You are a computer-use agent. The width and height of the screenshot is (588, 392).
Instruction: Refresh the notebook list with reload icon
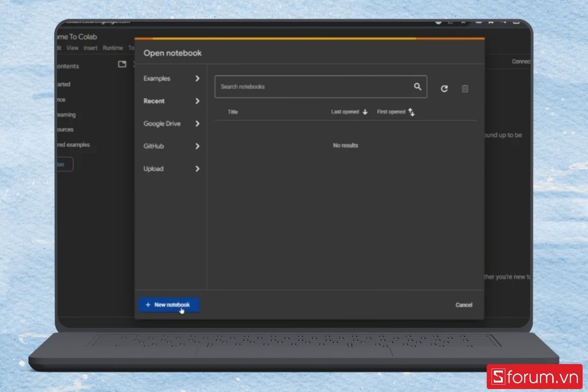pos(444,89)
